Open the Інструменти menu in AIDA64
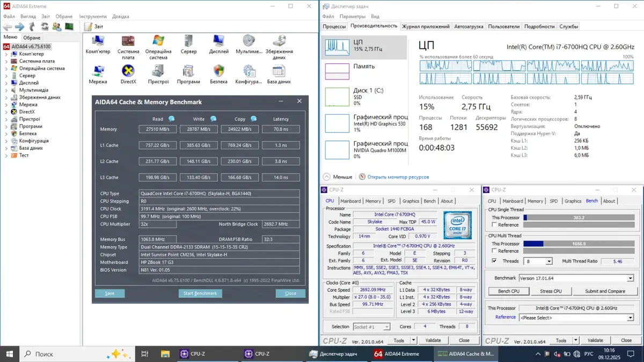The height and width of the screenshot is (362, 644). tap(93, 17)
